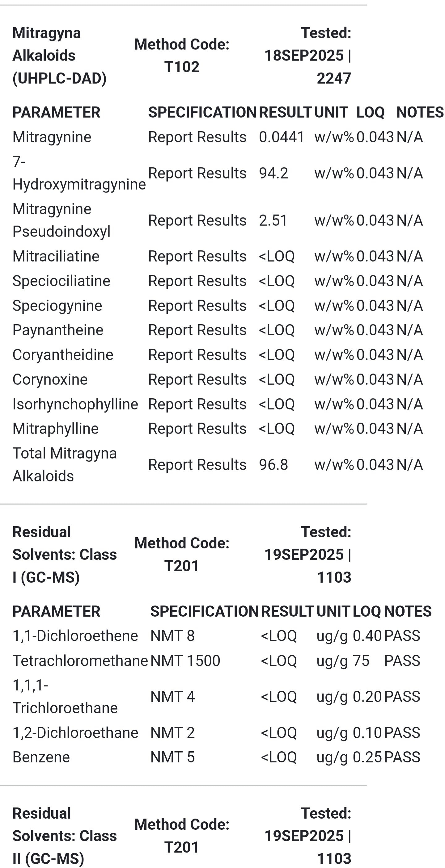
Task: Select the 0.0441 Mitragynine result
Action: (x=282, y=137)
